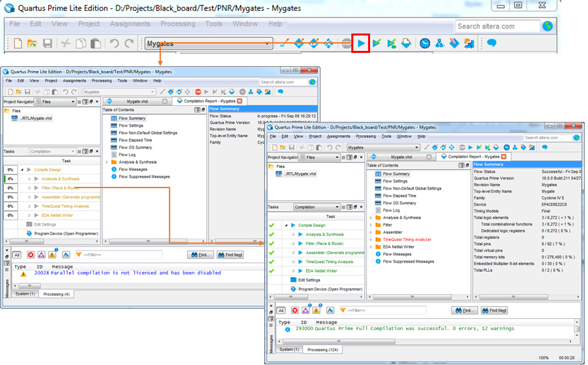
Task: Close Project Navigator panel in in-progress window
Action: [97, 102]
